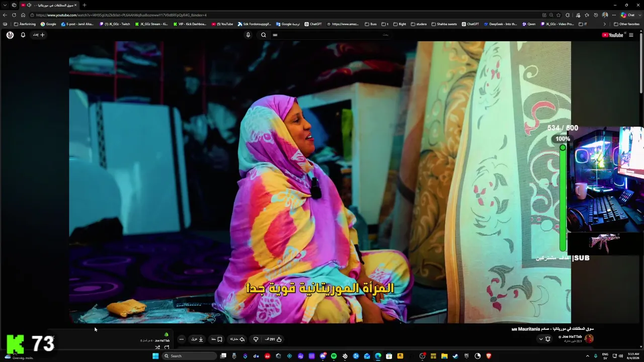Image resolution: width=644 pixels, height=362 pixels.
Task: Expand the Other favorites folder
Action: pyautogui.click(x=626, y=24)
